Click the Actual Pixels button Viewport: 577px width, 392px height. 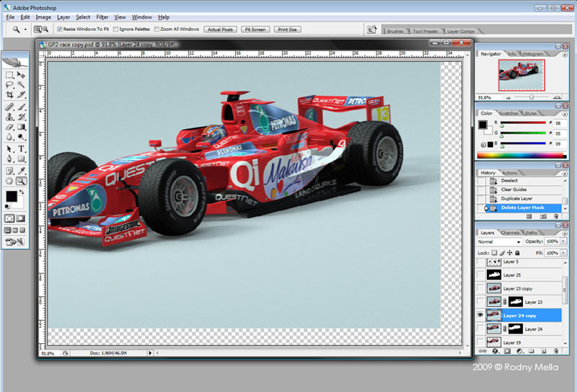point(220,30)
